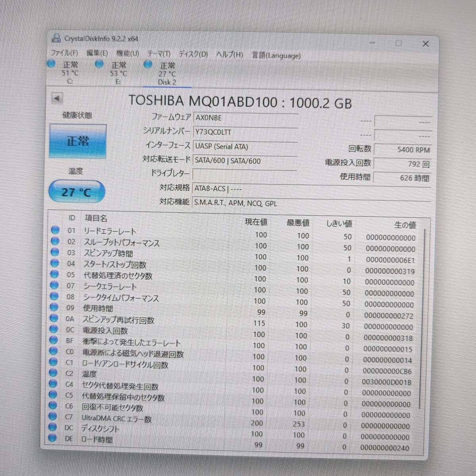Click the worst value 253 in row C7
This screenshot has height=476, width=476.
point(299,424)
